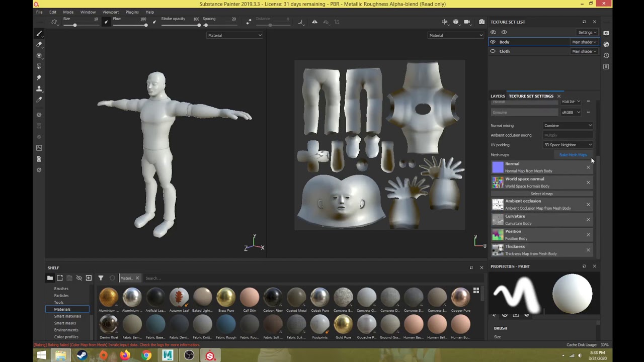Remove the Thickness mesh map
Viewport: 644px width, 362px height.
[588, 250]
